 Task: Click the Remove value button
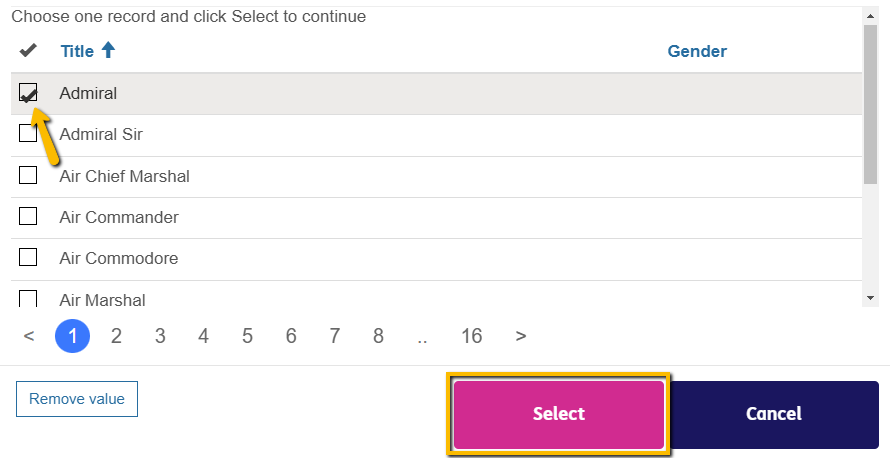point(77,399)
